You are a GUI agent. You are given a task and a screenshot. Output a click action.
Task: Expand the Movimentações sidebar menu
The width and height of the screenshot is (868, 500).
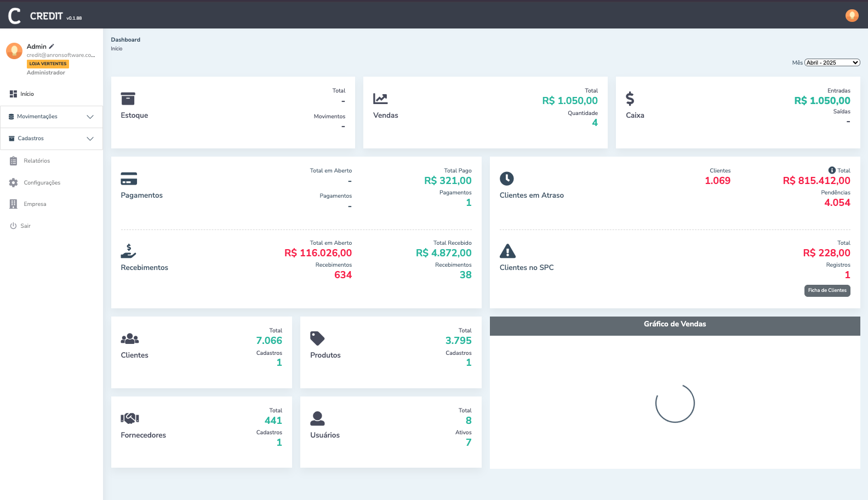[x=52, y=117]
